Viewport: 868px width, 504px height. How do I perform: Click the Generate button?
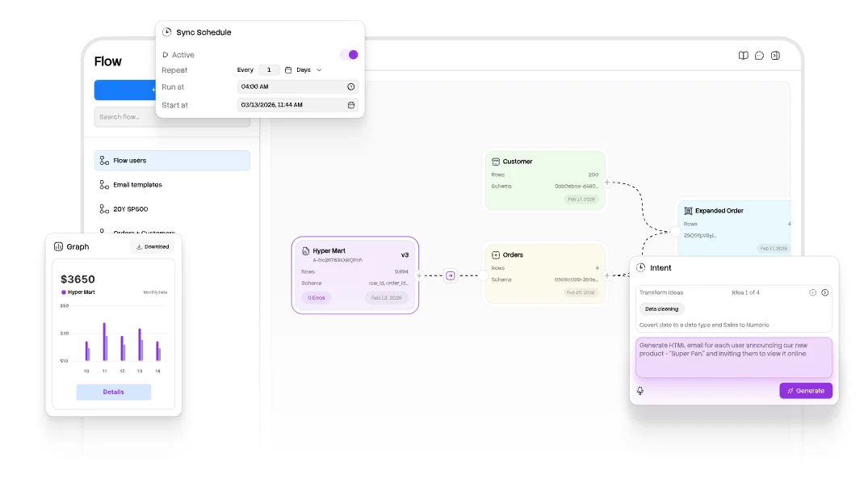pyautogui.click(x=806, y=391)
